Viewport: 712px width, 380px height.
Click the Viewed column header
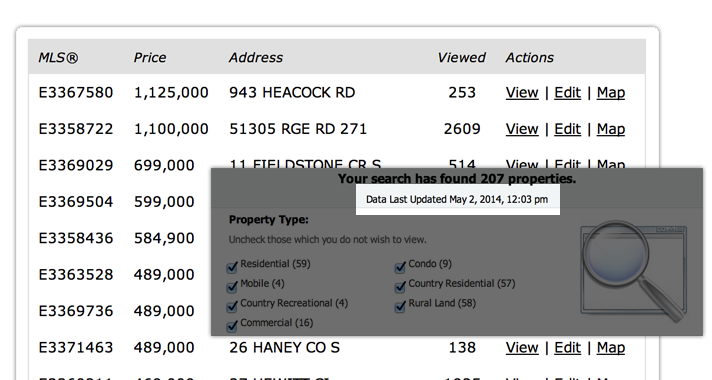[x=461, y=58]
